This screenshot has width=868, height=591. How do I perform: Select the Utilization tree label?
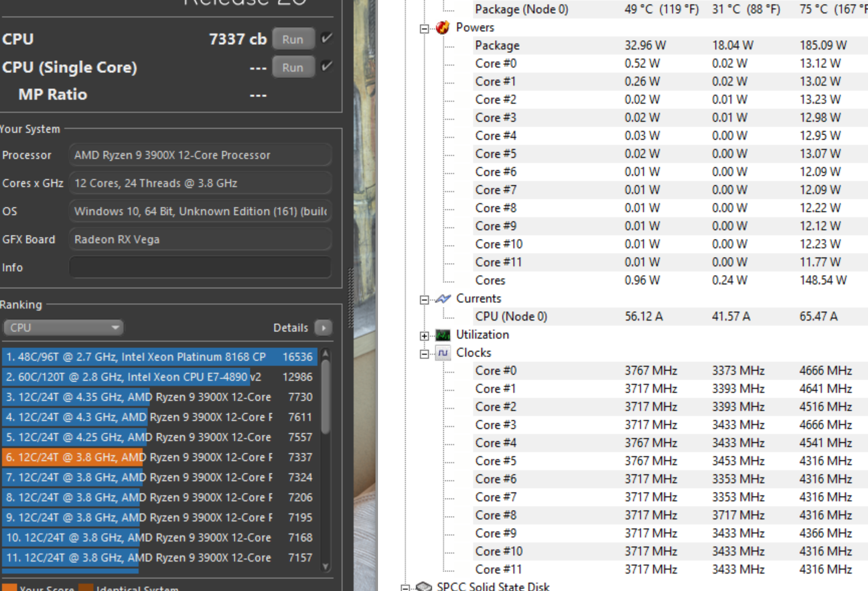click(482, 335)
